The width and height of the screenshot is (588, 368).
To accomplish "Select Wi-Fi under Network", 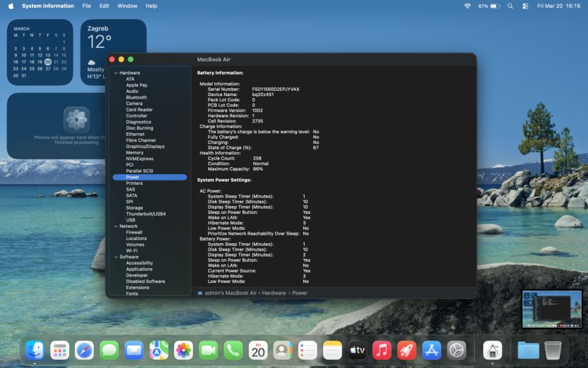I will [132, 251].
